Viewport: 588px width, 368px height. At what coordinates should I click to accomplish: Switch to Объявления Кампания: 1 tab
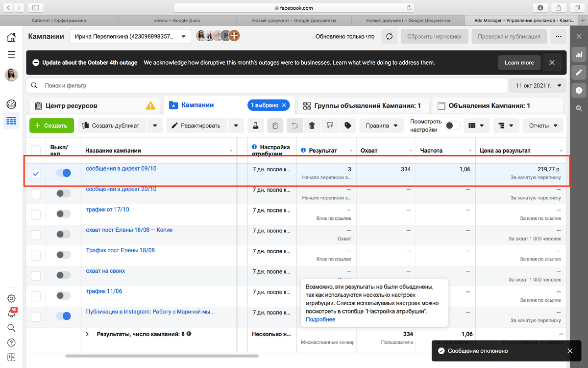(x=498, y=105)
